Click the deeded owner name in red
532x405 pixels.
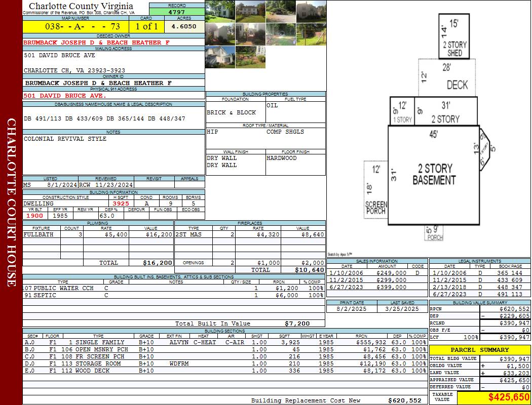pos(96,43)
